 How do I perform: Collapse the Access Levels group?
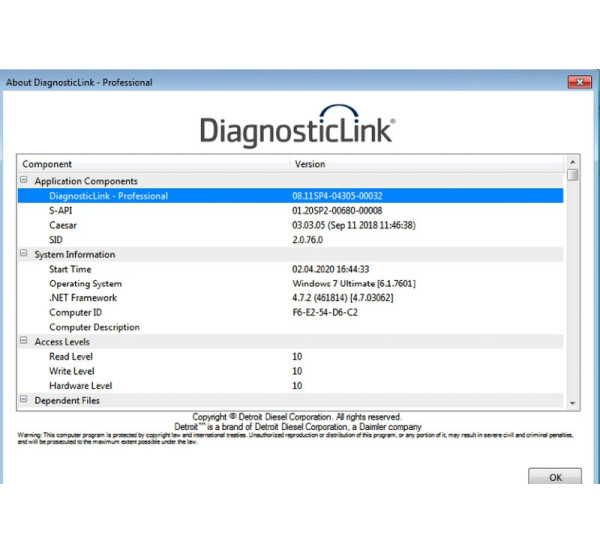[24, 342]
